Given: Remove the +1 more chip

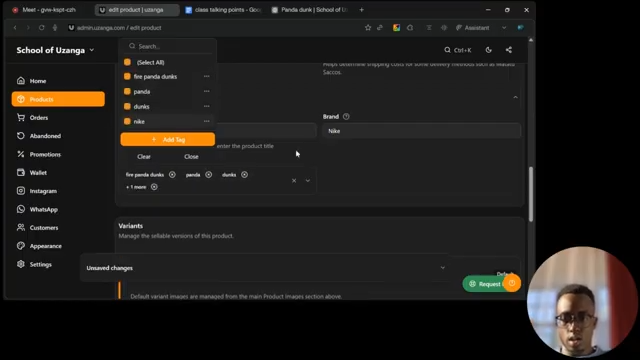Looking at the screenshot, I should pos(154,187).
